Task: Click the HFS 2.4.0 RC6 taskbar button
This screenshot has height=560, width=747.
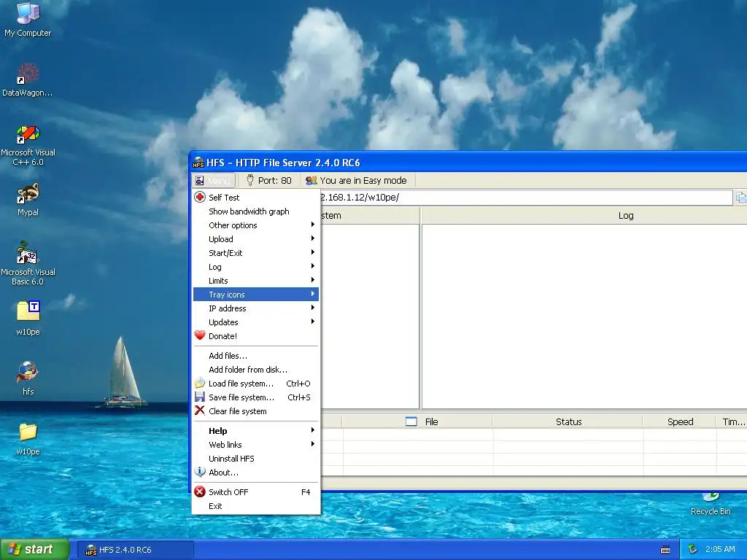Action: click(136, 550)
